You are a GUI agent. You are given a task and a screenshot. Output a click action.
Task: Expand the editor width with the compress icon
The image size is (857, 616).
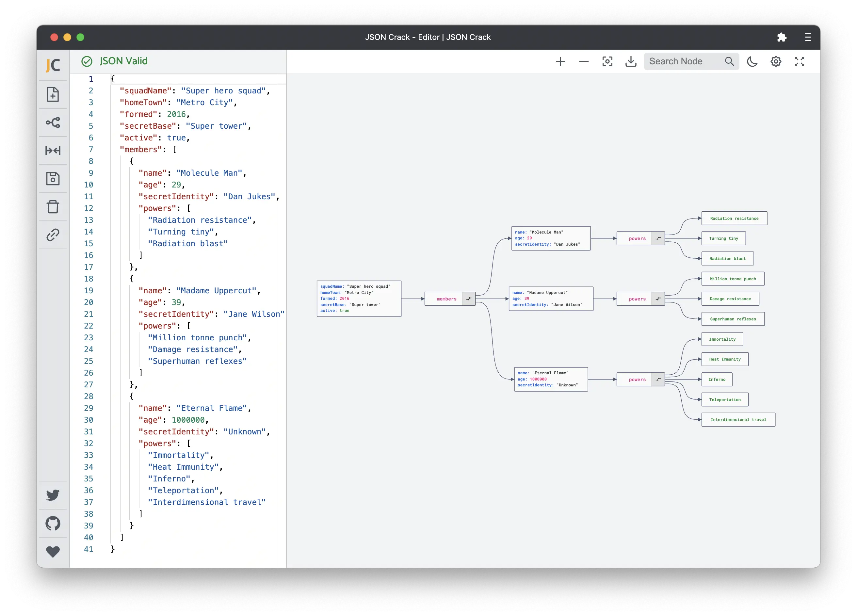click(x=53, y=151)
